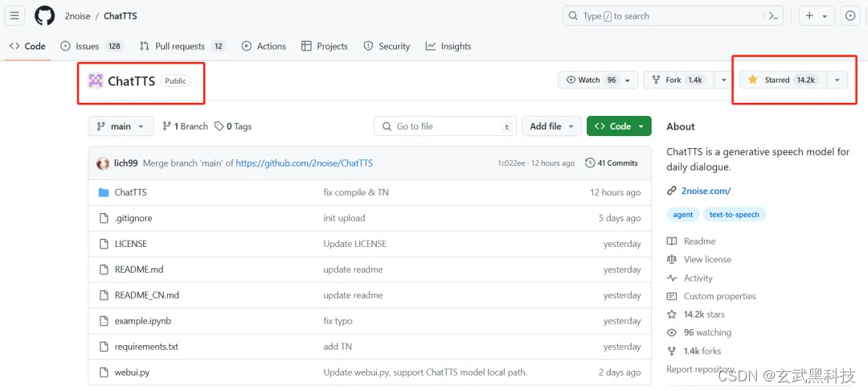The height and width of the screenshot is (391, 868).
Task: Click the ChatTTS folder icon
Action: pyautogui.click(x=104, y=193)
